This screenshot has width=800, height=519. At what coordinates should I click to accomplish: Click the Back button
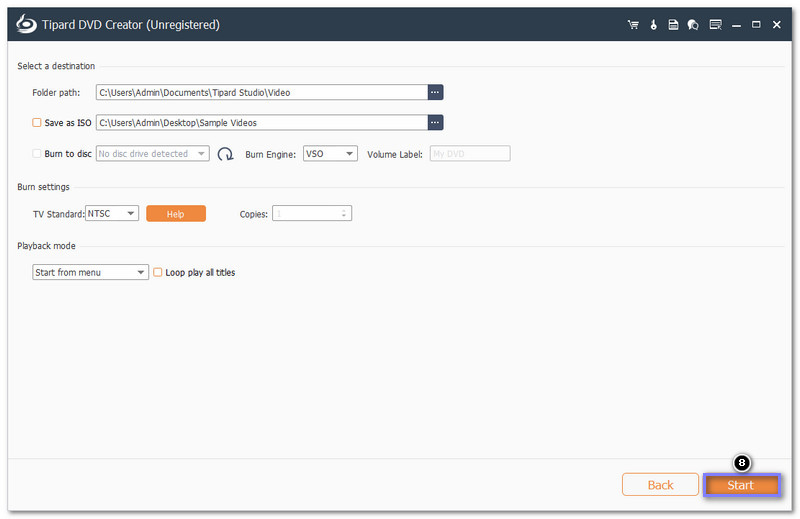[660, 485]
